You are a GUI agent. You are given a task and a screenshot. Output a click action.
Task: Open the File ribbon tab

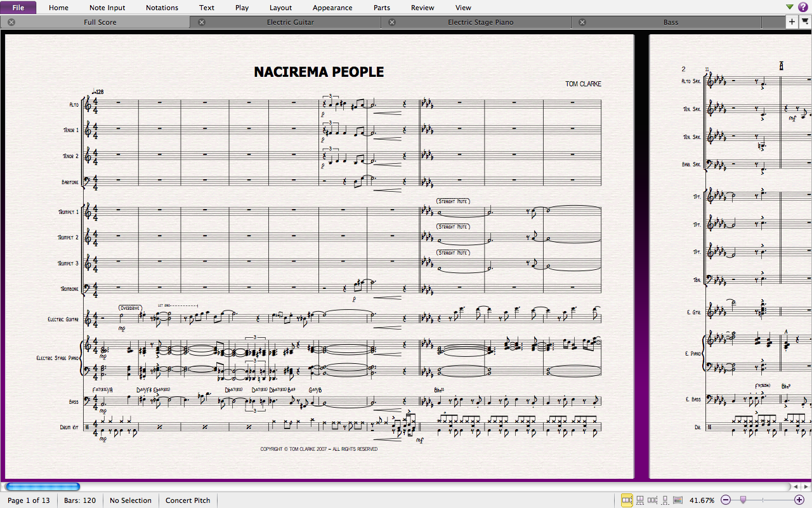pos(18,8)
